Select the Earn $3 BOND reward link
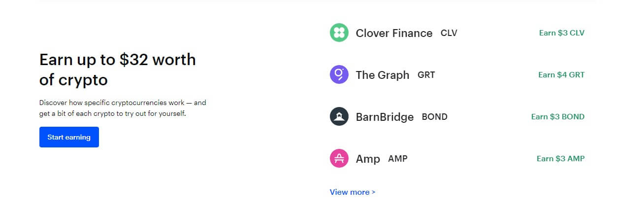This screenshot has width=644, height=213. click(x=558, y=117)
